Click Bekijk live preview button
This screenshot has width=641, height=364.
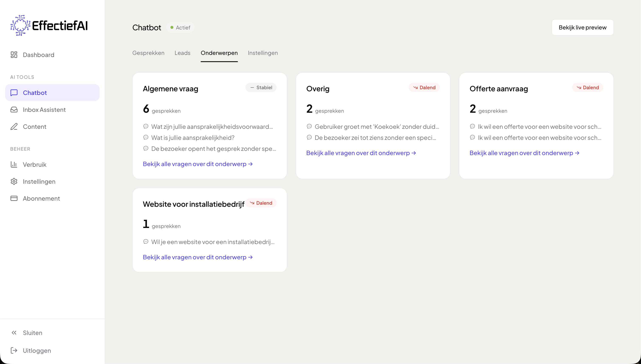pyautogui.click(x=582, y=28)
